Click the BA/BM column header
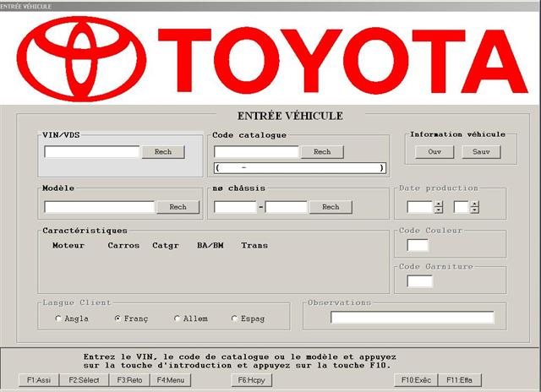The image size is (541, 392). point(210,246)
